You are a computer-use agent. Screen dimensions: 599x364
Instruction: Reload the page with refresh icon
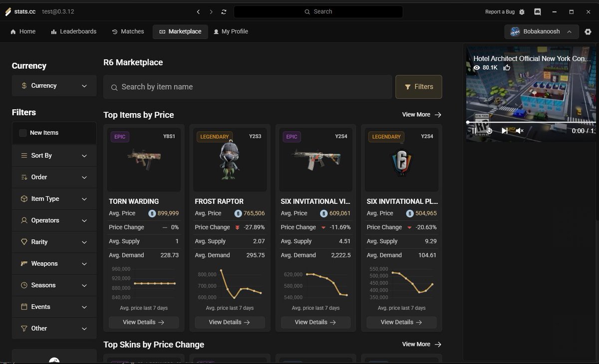point(224,11)
